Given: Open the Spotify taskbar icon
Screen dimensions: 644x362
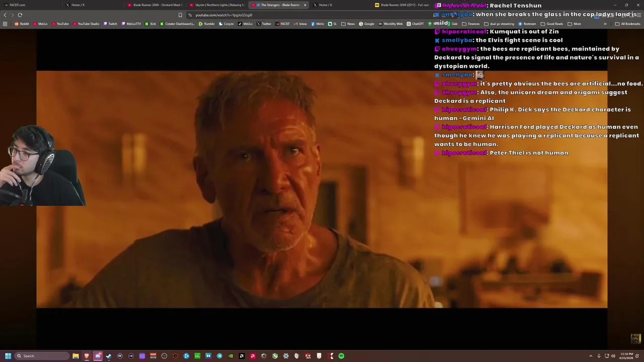Looking at the screenshot, I should pos(341,356).
